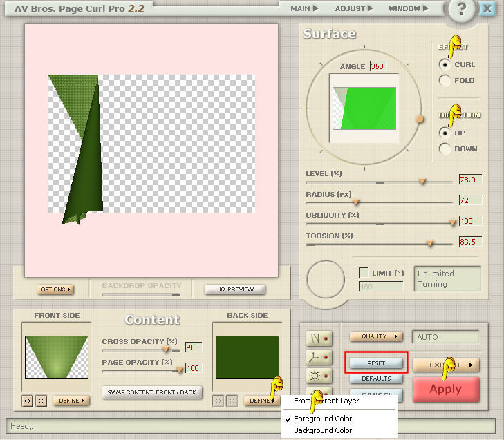
Task: Click the CROSS OPACITY value field 90
Action: [x=194, y=347]
